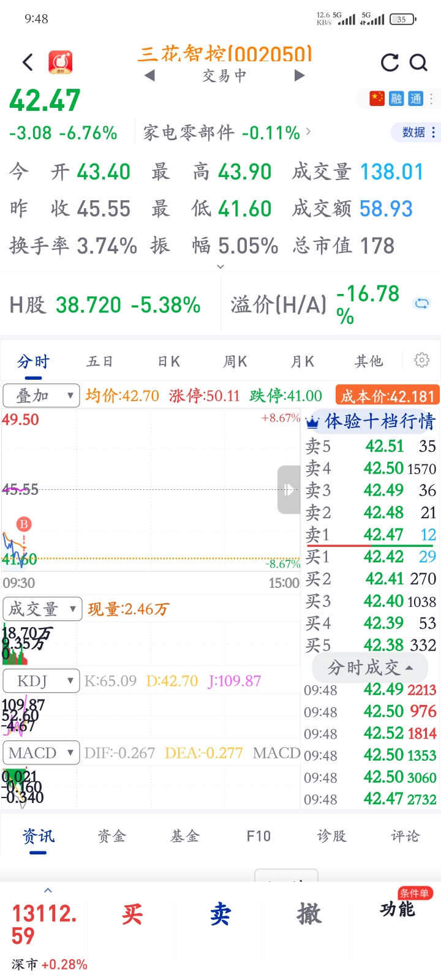
Task: Select the 资讯 news tab
Action: point(38,836)
